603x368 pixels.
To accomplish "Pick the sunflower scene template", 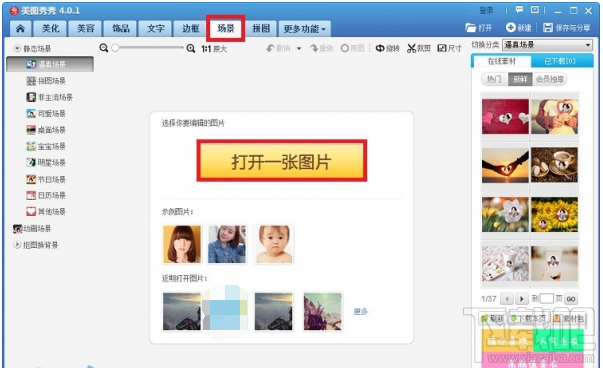I will 554,214.
